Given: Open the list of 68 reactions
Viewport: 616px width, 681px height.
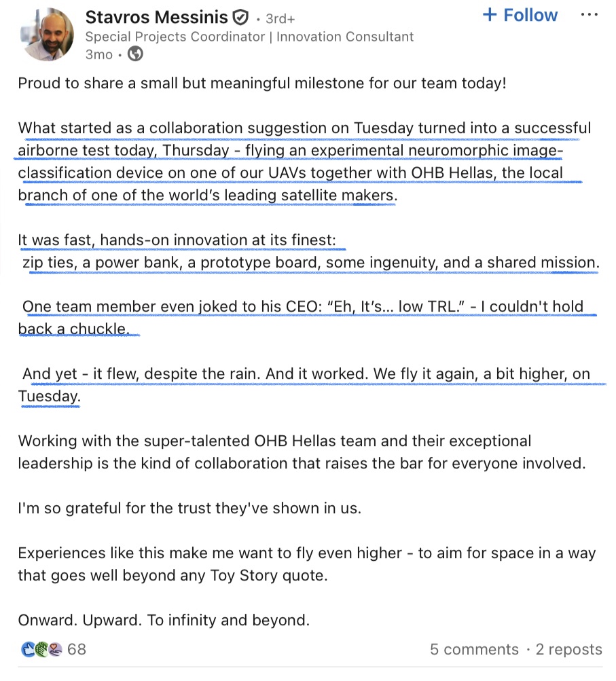Looking at the screenshot, I should (x=77, y=650).
